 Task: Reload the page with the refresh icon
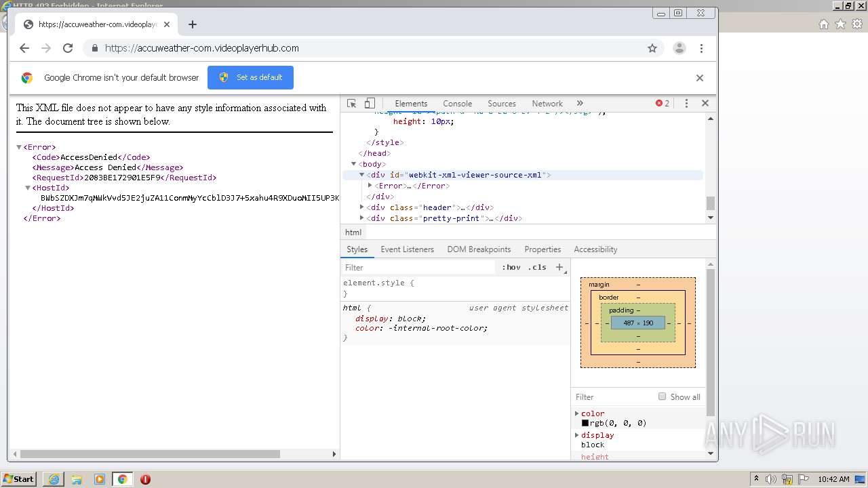[x=68, y=48]
